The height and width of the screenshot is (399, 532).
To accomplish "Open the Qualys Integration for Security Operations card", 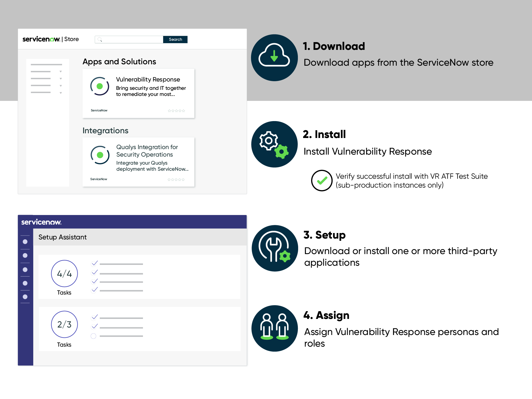I will coord(139,162).
